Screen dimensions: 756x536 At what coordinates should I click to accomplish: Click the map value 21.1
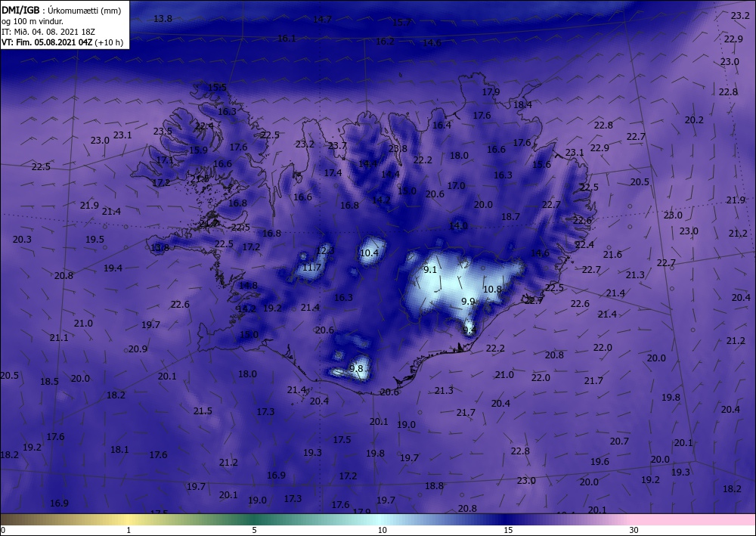[x=59, y=338]
